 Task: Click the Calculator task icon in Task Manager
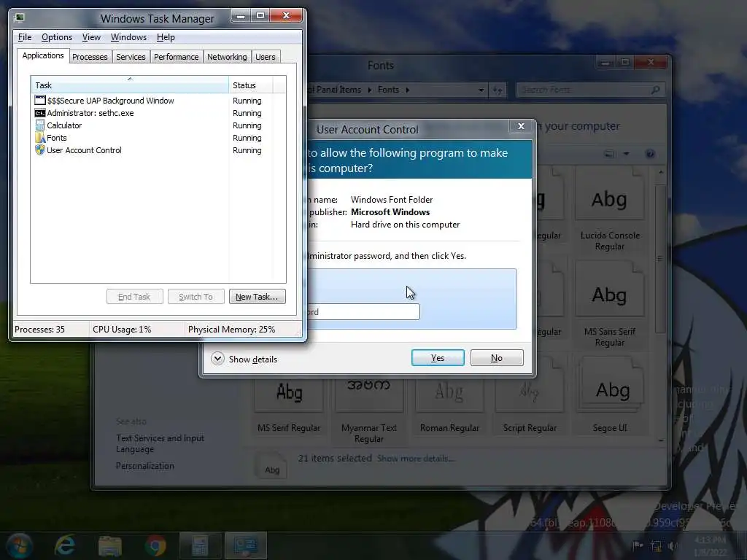pyautogui.click(x=40, y=125)
